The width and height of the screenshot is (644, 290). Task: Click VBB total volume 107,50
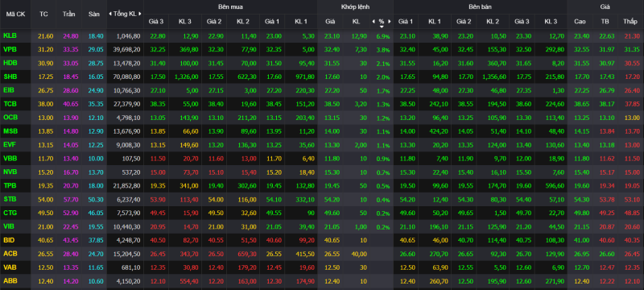click(x=132, y=159)
